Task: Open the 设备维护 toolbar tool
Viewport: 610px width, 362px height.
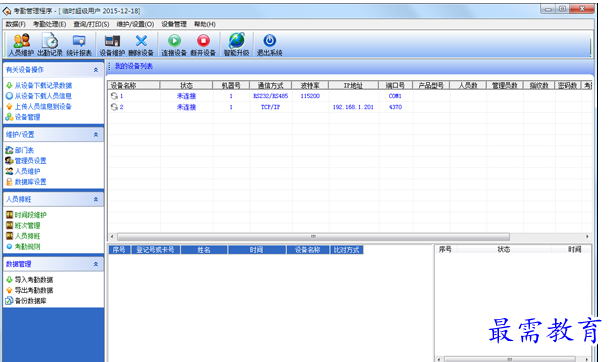Action: click(x=112, y=45)
